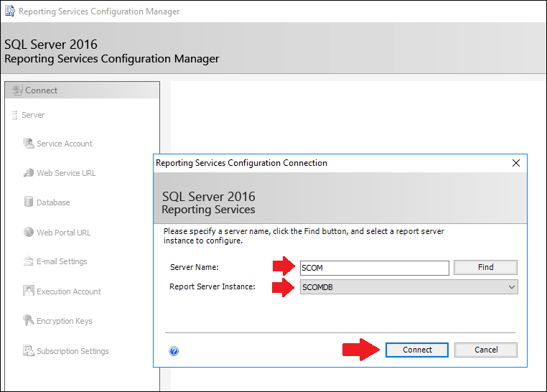The height and width of the screenshot is (392, 547).
Task: Cancel the configuration connection dialog
Action: [x=485, y=350]
